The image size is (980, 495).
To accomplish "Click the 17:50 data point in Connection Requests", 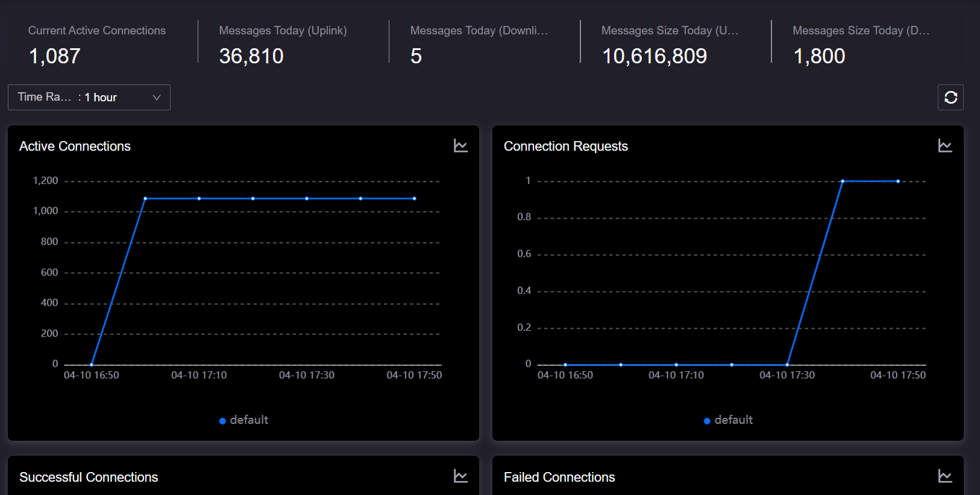I will (x=898, y=181).
